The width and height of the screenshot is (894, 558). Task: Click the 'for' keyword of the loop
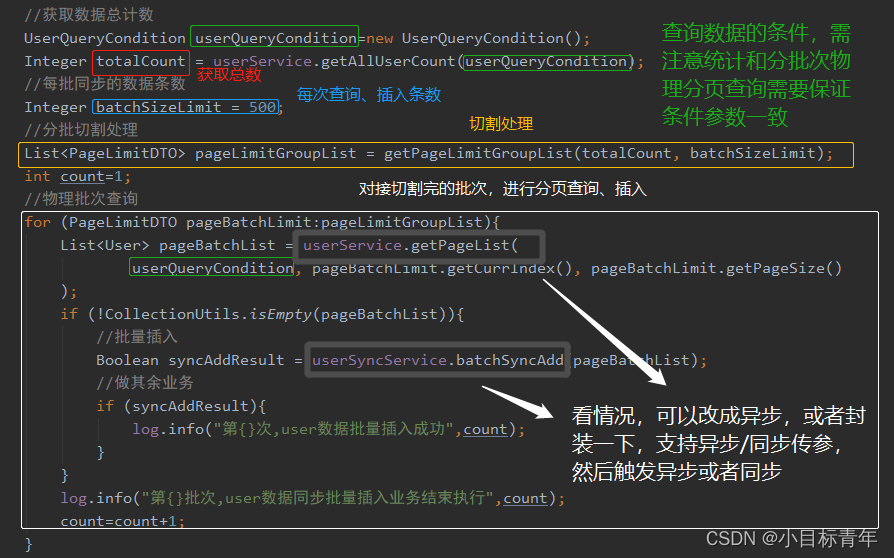coord(38,222)
